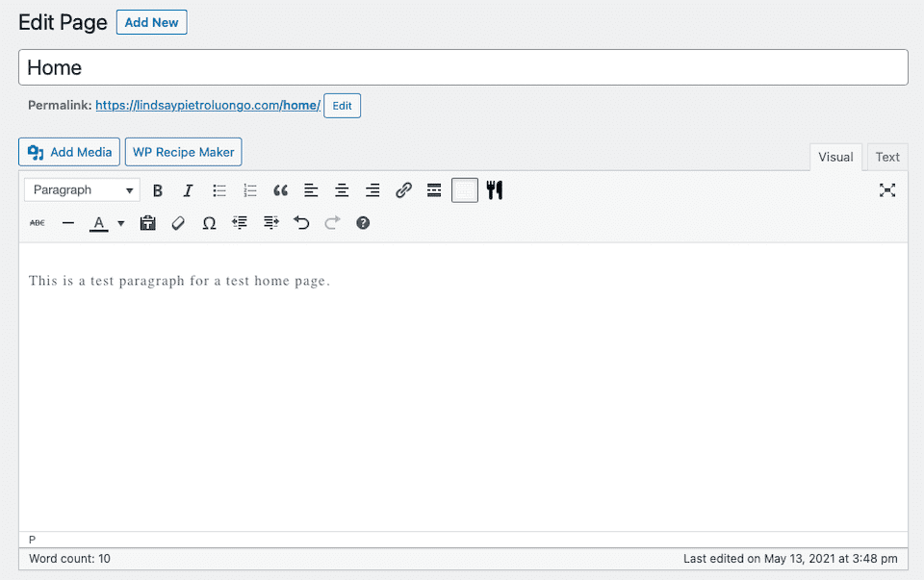The width and height of the screenshot is (924, 580).
Task: Apply strikethrough formatting
Action: 37,222
